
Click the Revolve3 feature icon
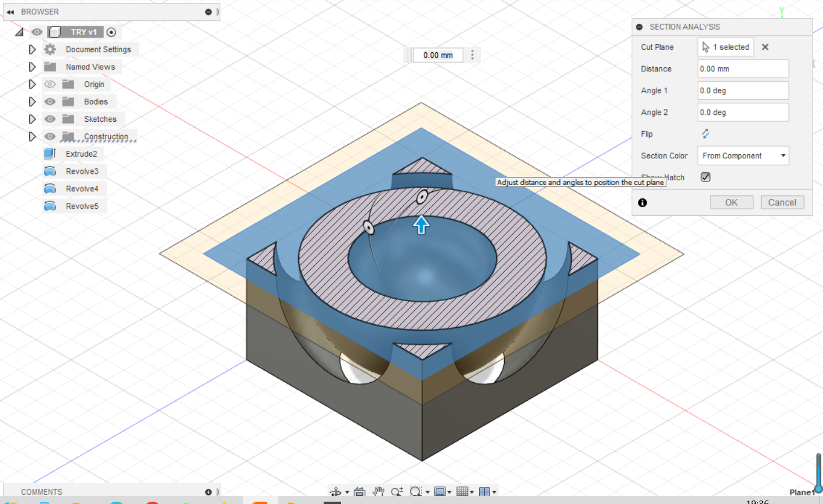tap(50, 171)
